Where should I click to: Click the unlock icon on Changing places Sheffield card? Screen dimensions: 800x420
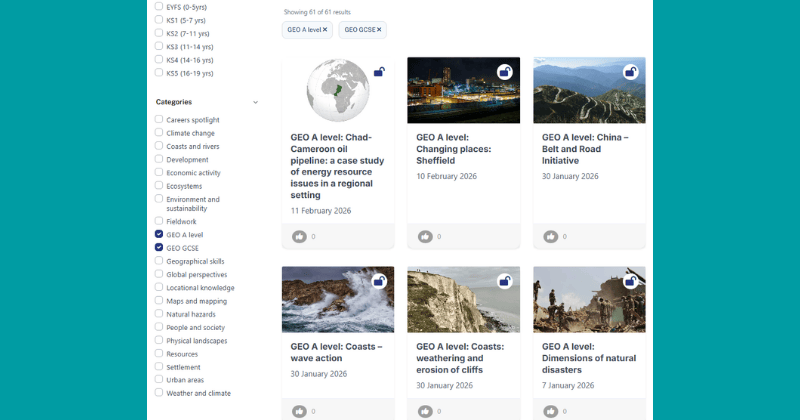[505, 72]
